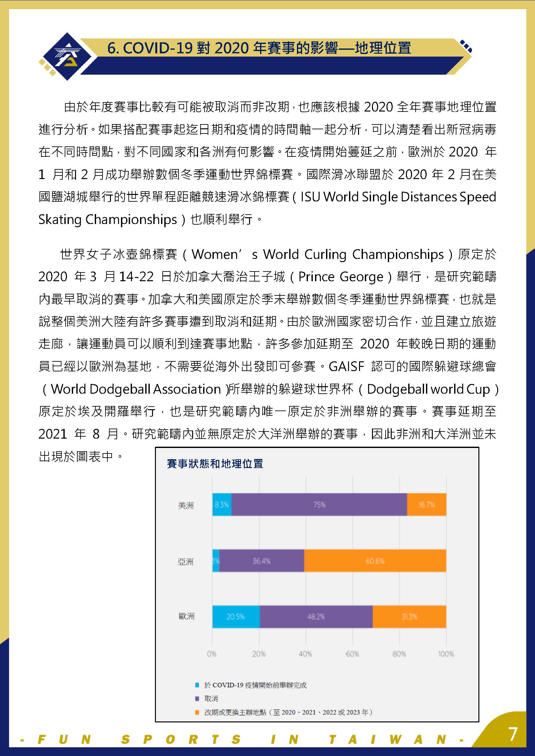
Task: Click the heading COVID-19 對 2020 年賽事的影響—地理位置
Action: point(259,48)
